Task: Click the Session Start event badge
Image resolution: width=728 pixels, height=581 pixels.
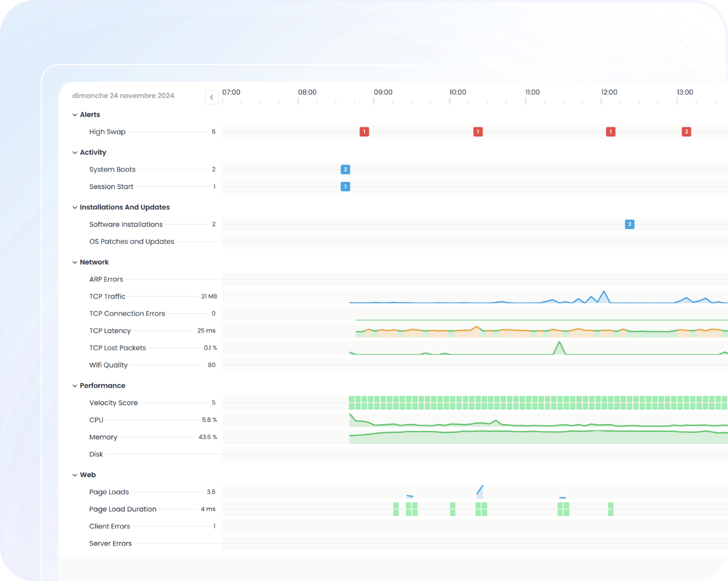Action: pyautogui.click(x=345, y=187)
